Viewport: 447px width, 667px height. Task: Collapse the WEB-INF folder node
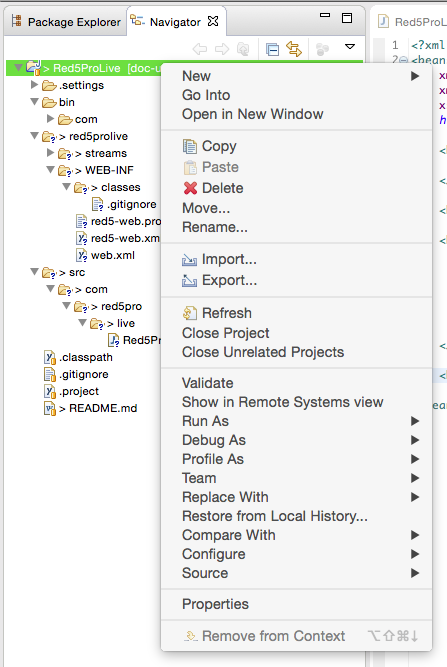pos(51,170)
